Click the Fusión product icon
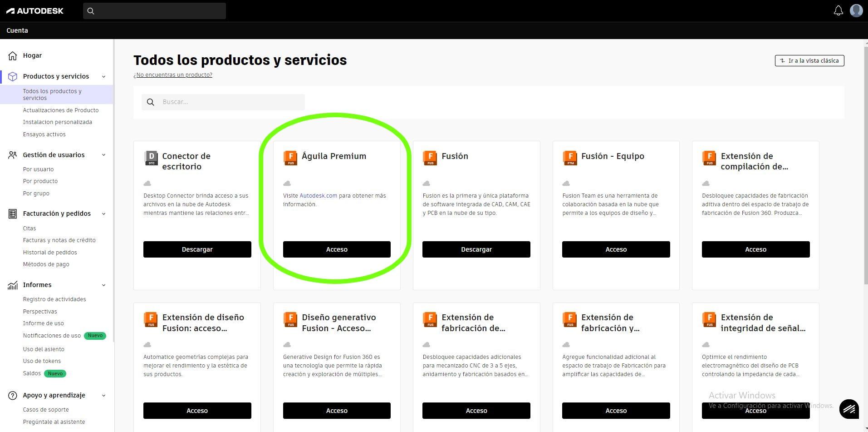 (430, 158)
